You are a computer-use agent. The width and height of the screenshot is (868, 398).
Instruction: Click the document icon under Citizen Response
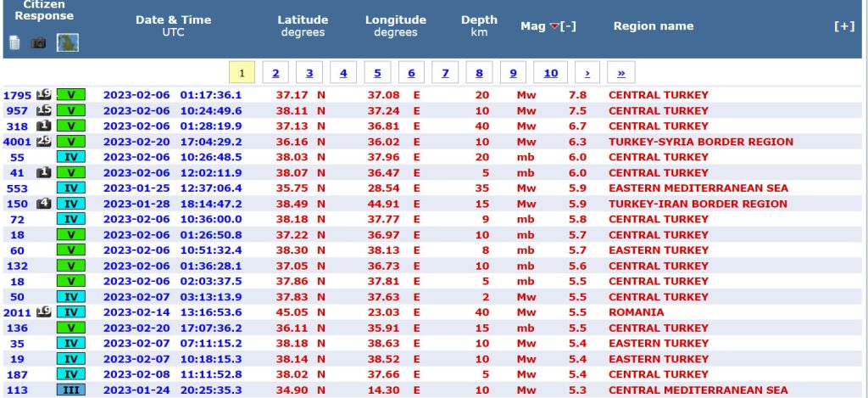tap(14, 42)
